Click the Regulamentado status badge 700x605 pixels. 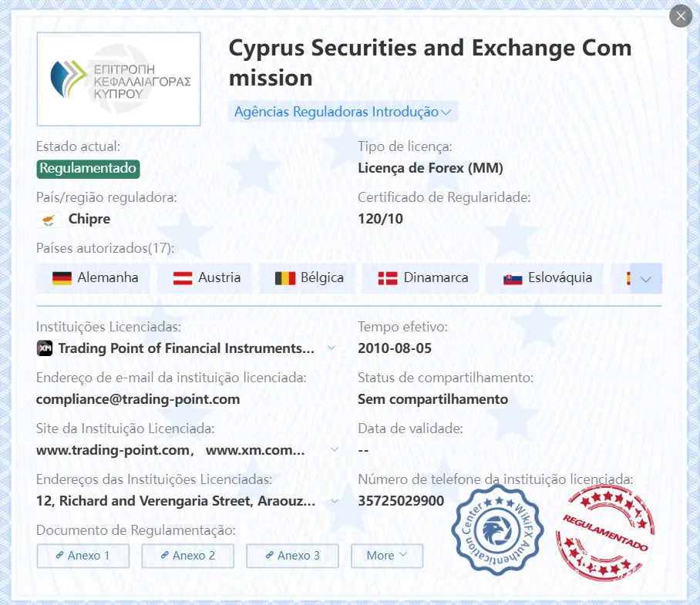(88, 169)
